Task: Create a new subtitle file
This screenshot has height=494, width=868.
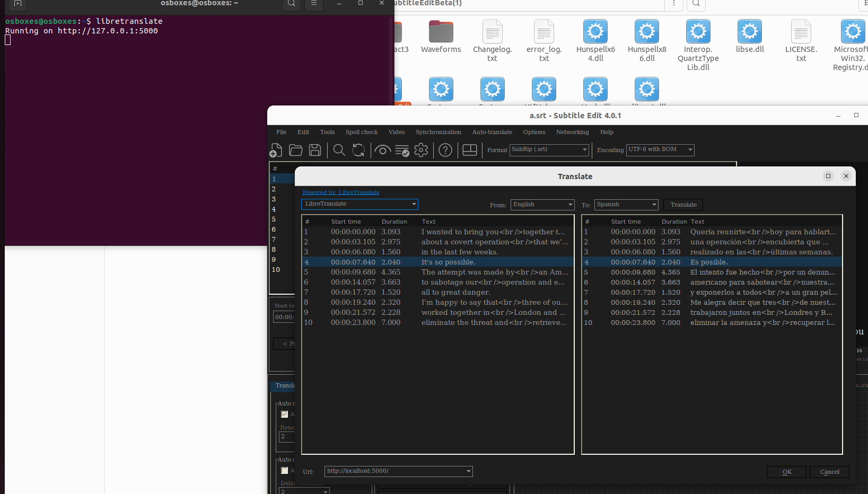Action: [276, 150]
